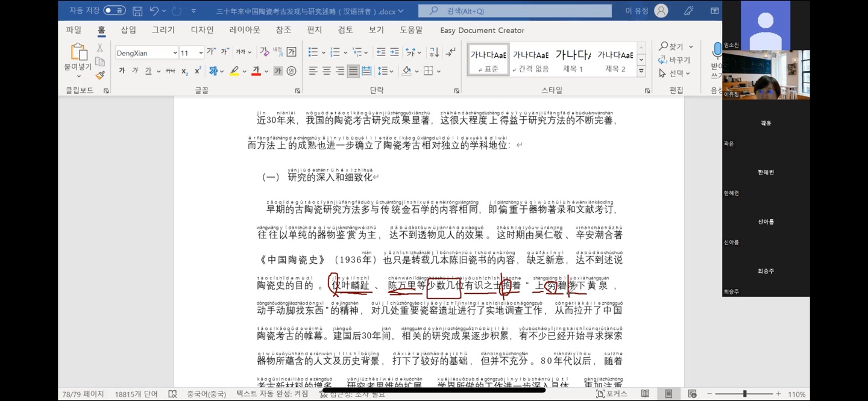Save the document with the floppy disk icon
This screenshot has height=401, width=868.
[137, 11]
